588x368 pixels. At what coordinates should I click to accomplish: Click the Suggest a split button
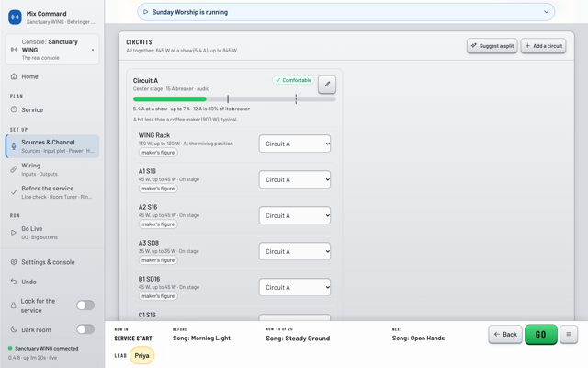pyautogui.click(x=492, y=46)
